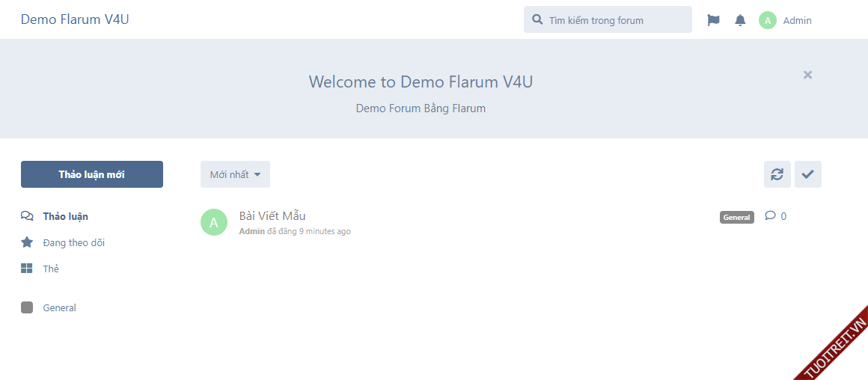This screenshot has height=380, width=868.
Task: Open the flags icon in header
Action: [x=713, y=20]
